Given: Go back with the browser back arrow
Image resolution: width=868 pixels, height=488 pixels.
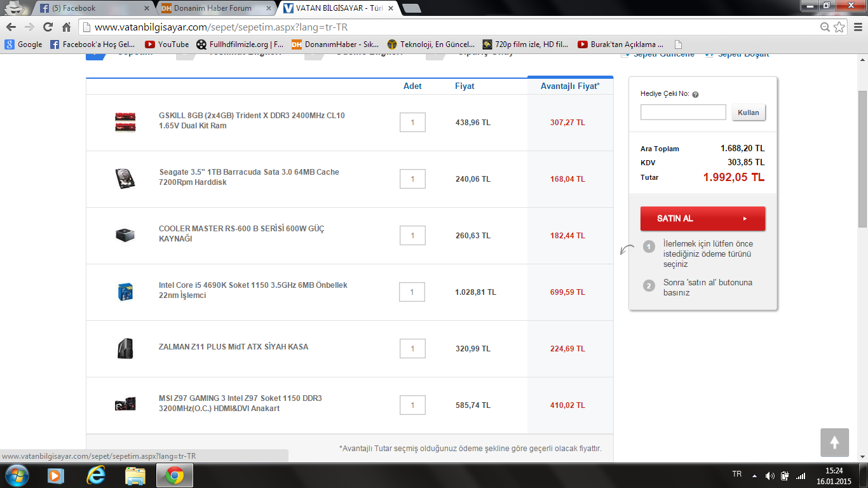Looking at the screenshot, I should [11, 27].
